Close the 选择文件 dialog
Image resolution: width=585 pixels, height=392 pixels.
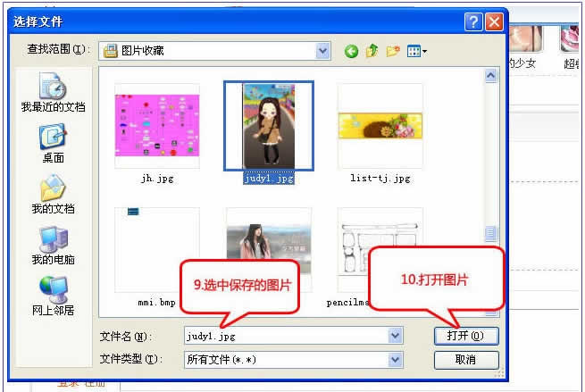[x=494, y=22]
